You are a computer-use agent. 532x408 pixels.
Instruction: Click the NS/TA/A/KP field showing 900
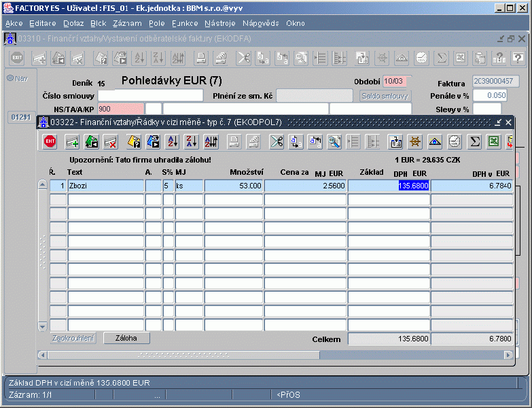click(121, 109)
